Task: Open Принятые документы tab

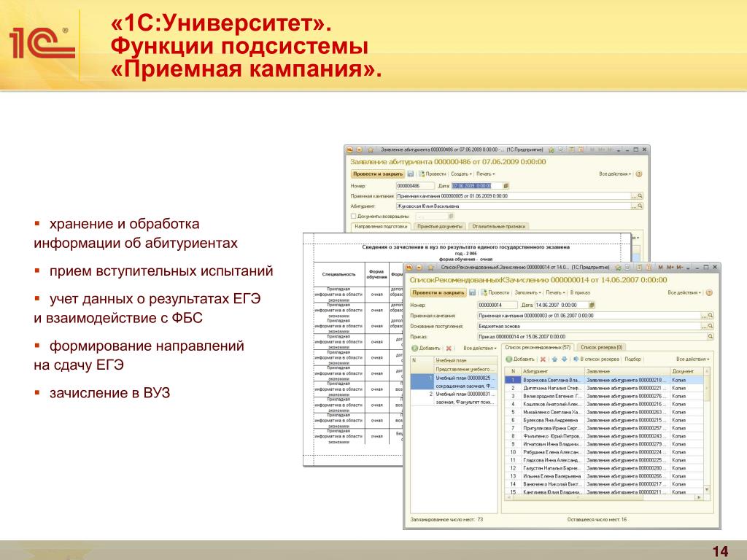Action: 440,227
